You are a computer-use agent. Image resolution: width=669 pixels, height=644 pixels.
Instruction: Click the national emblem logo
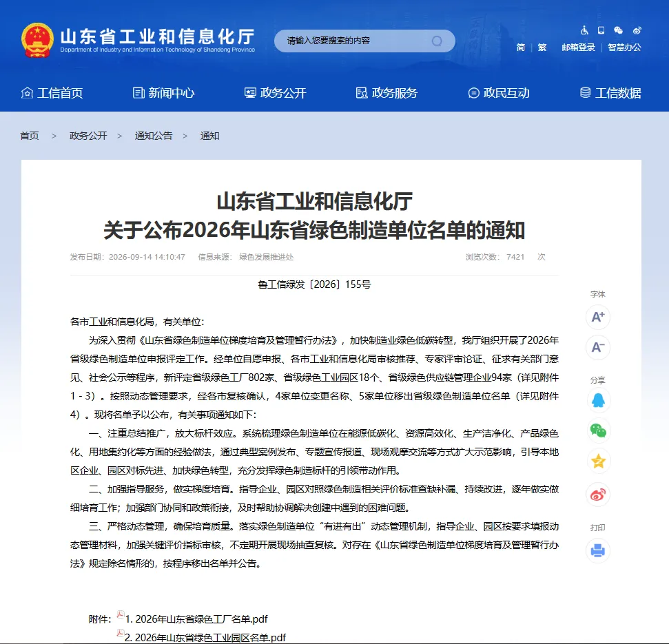click(37, 40)
